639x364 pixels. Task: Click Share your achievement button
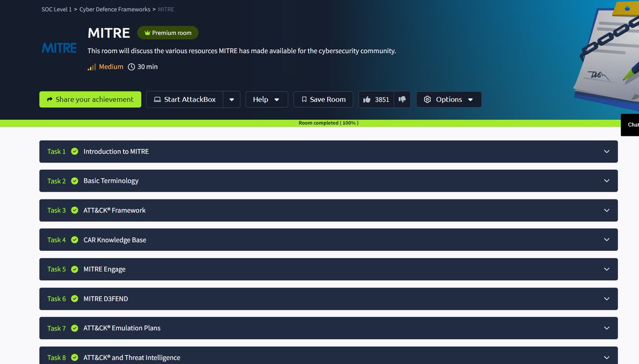[x=91, y=100]
